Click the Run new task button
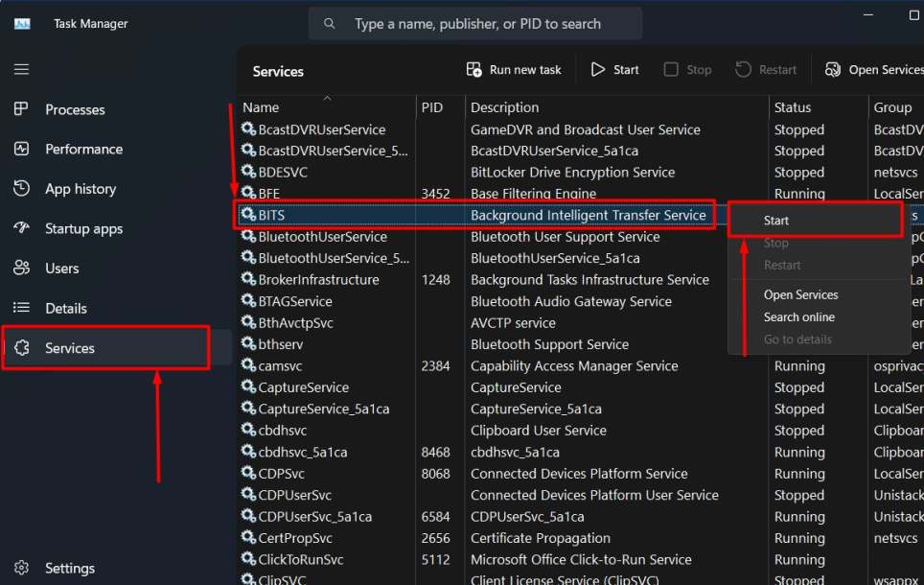This screenshot has height=585, width=924. pos(514,70)
